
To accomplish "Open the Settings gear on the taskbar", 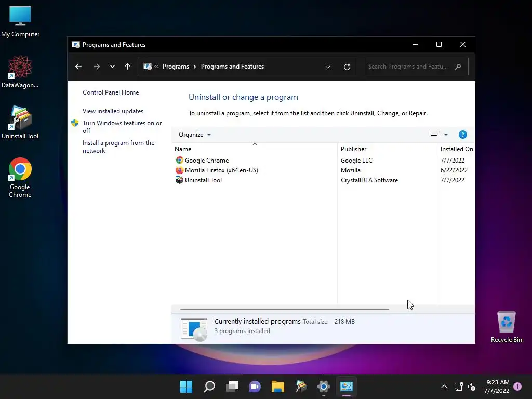I will pyautogui.click(x=323, y=387).
